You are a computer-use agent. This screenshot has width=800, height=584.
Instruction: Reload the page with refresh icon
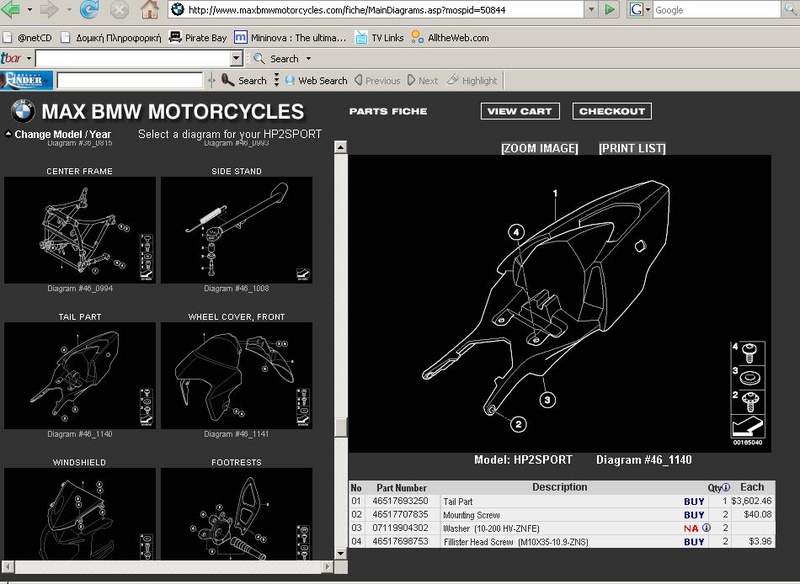click(x=89, y=9)
